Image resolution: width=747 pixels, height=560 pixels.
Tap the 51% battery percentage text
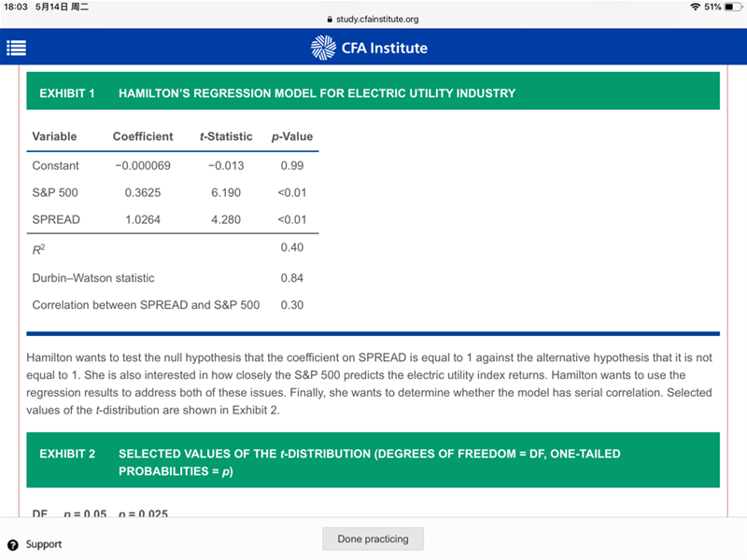712,7
